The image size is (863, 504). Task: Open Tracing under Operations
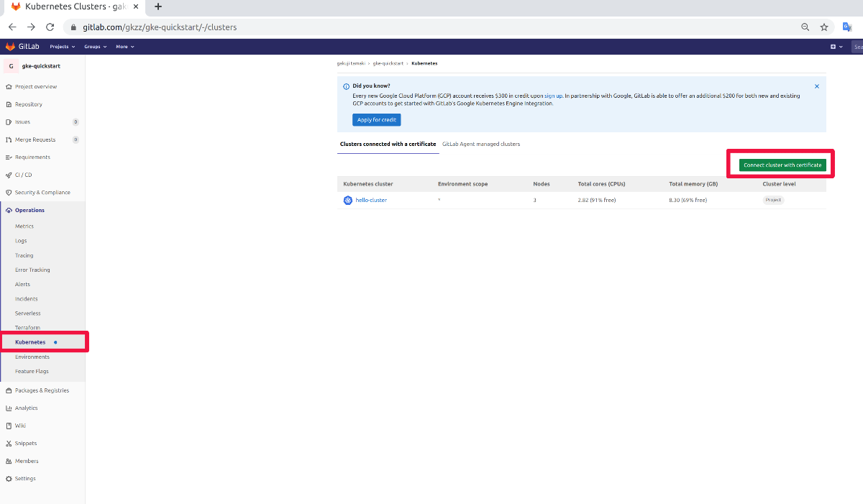tap(24, 255)
